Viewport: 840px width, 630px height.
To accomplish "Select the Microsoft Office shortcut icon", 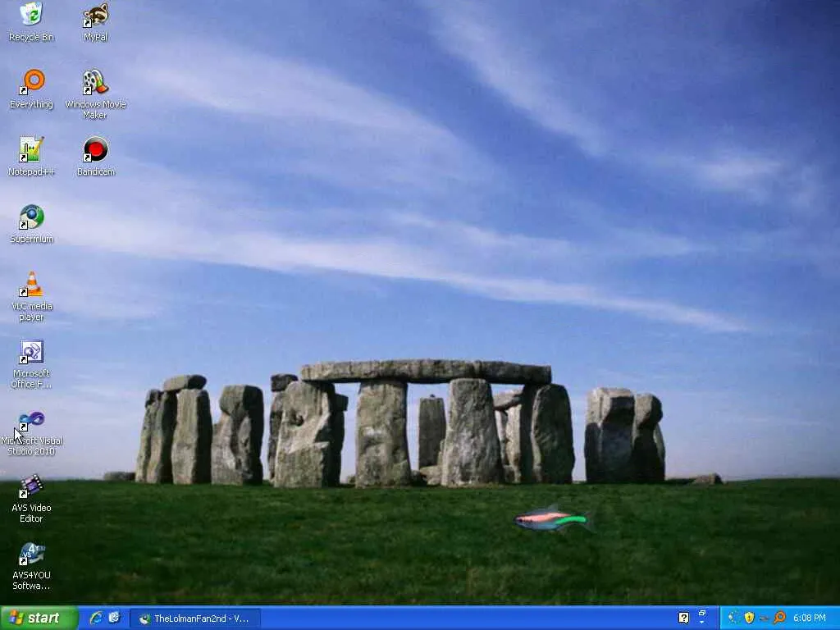I will (31, 363).
